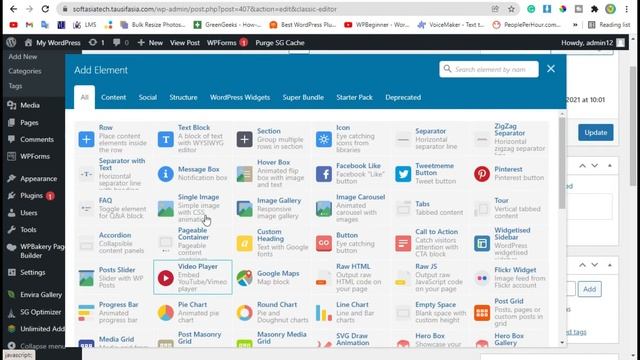
Task: Open WPForms in the admin bar
Action: point(227,42)
